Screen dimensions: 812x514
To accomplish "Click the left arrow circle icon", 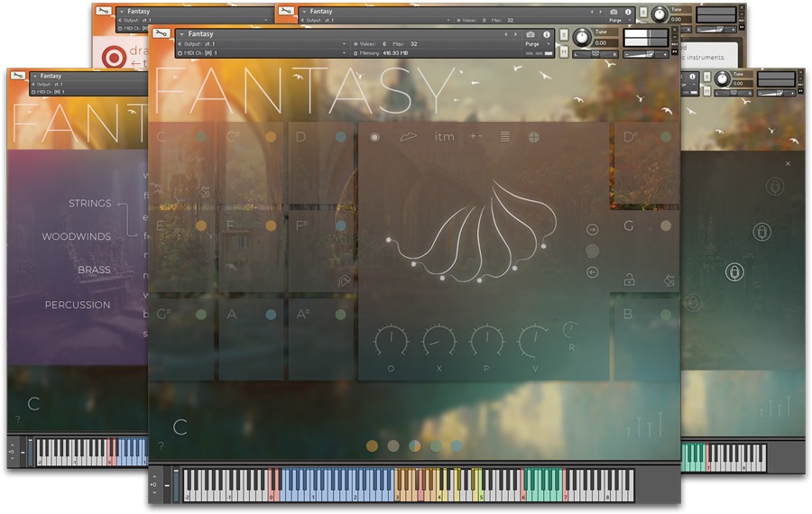I will 593,272.
